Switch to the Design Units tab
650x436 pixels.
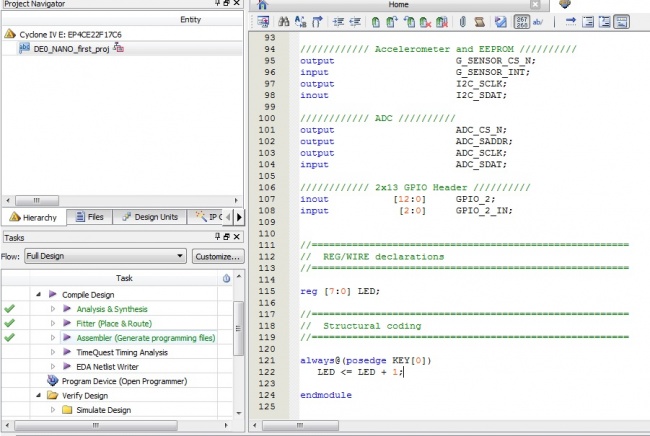tap(150, 217)
